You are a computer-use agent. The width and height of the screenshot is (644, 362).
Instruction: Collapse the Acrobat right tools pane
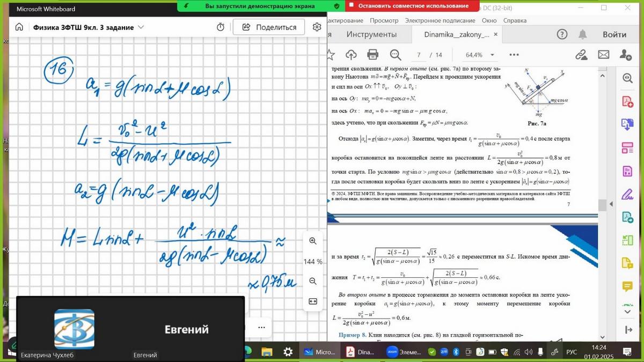pyautogui.click(x=611, y=204)
